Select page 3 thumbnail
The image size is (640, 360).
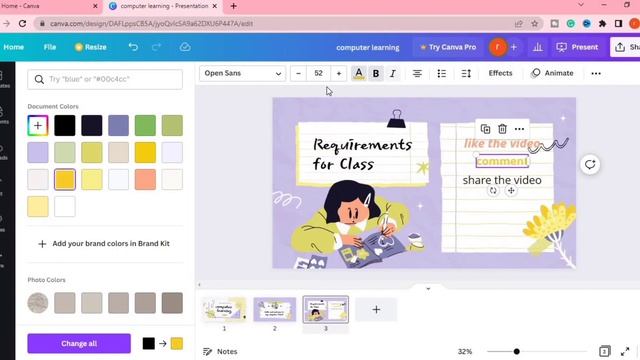tap(326, 309)
